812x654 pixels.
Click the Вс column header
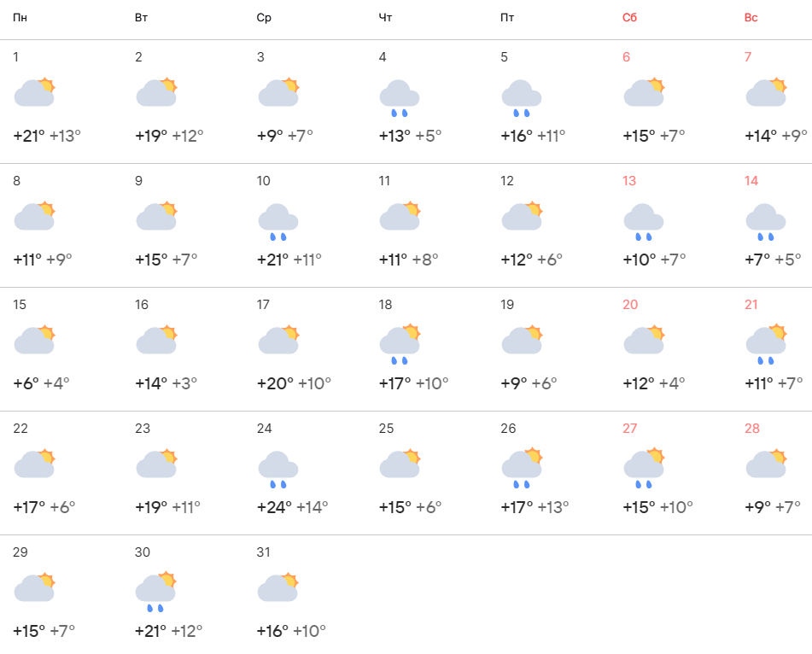point(751,18)
